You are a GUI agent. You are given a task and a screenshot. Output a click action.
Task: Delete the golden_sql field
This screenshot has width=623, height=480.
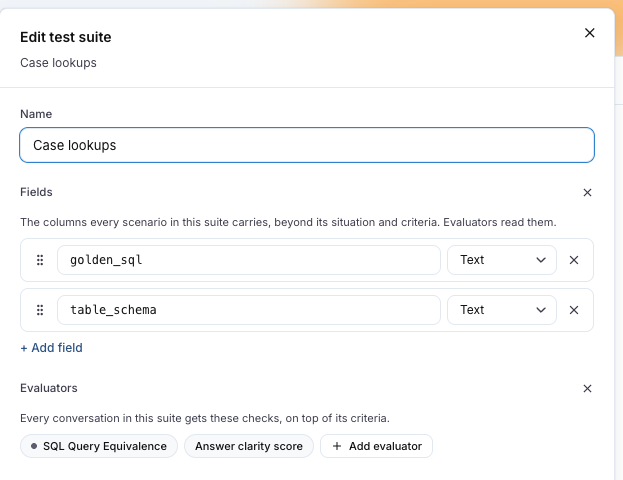click(574, 260)
